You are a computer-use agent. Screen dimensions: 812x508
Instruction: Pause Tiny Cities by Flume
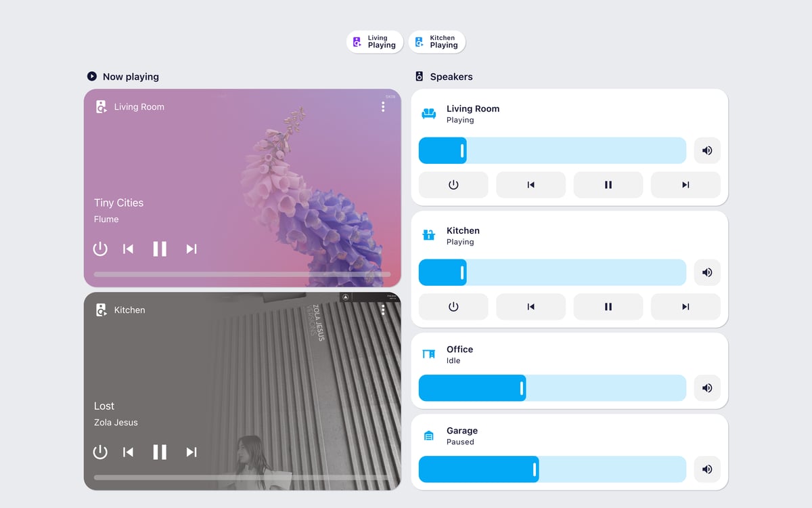[x=160, y=249]
